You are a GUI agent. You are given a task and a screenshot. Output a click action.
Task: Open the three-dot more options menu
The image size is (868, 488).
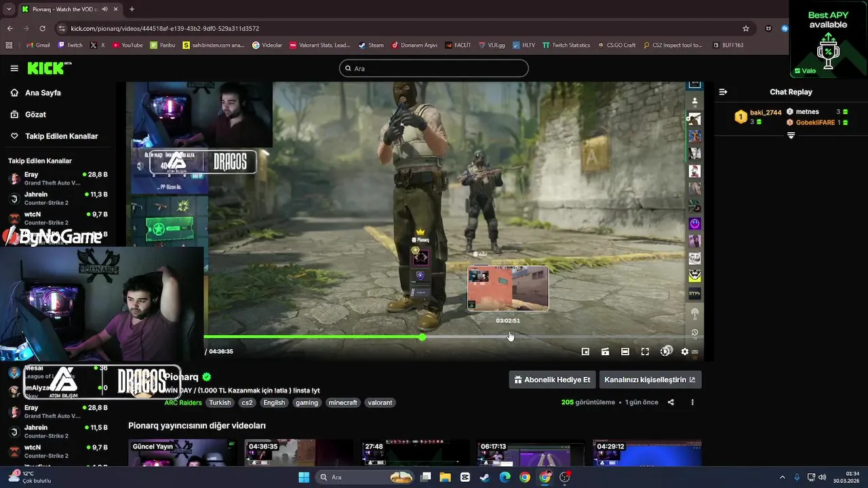coord(692,402)
